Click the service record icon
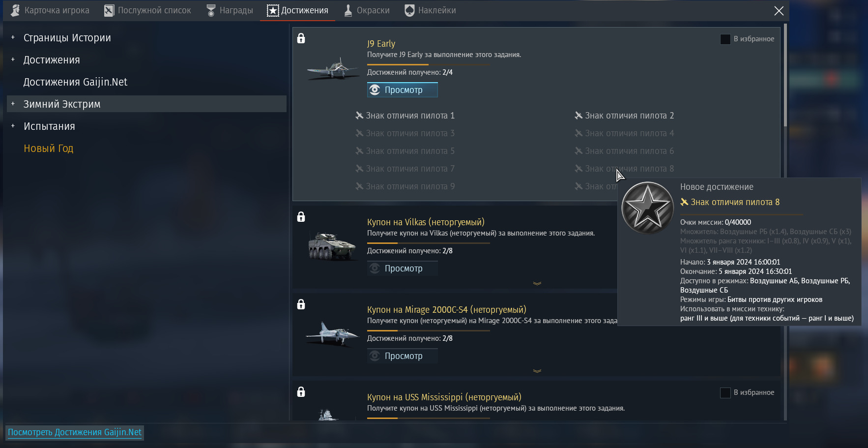The image size is (868, 448). click(x=109, y=10)
